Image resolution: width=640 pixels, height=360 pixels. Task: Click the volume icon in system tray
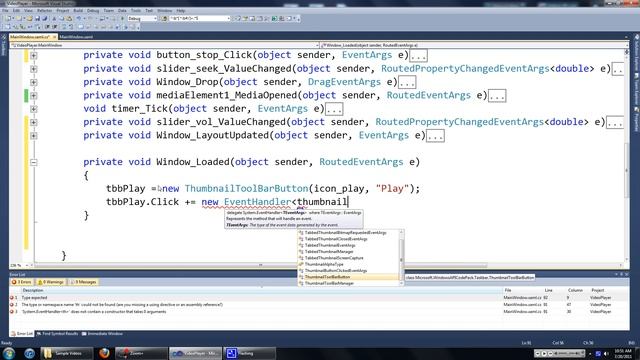(606, 353)
